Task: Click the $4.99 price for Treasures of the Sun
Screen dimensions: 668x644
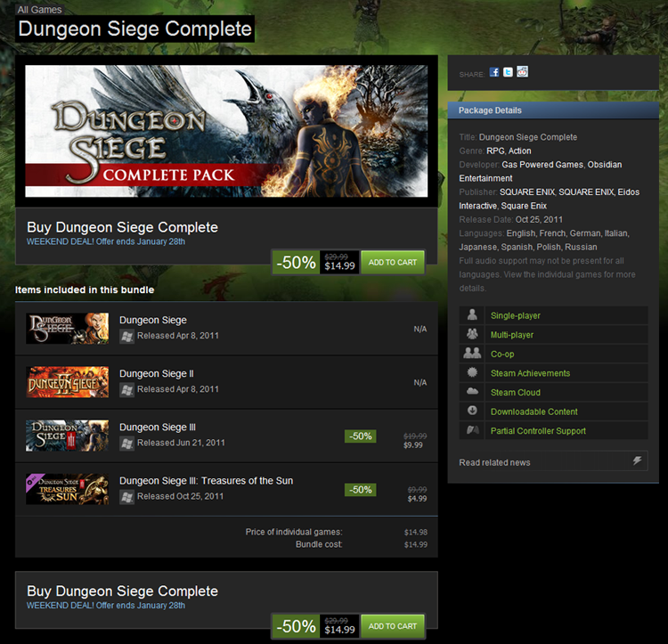Action: 417,499
